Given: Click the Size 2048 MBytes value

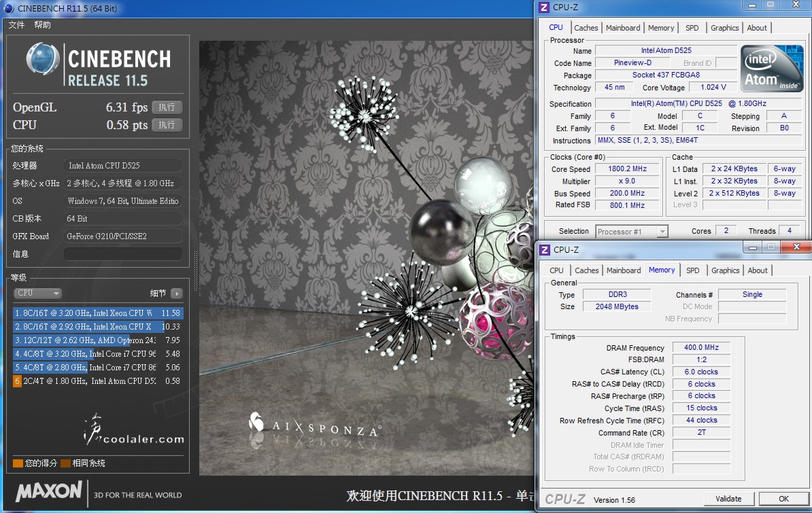Looking at the screenshot, I should [x=618, y=306].
